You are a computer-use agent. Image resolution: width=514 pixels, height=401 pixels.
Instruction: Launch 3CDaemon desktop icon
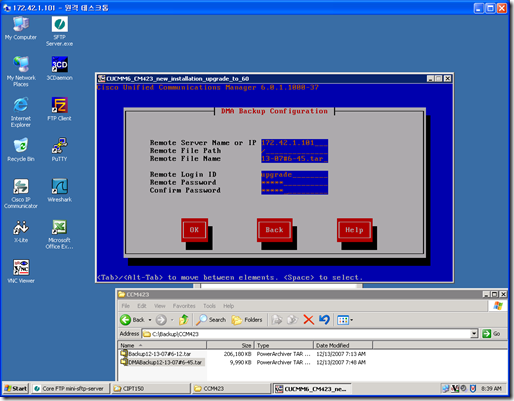tap(60, 68)
